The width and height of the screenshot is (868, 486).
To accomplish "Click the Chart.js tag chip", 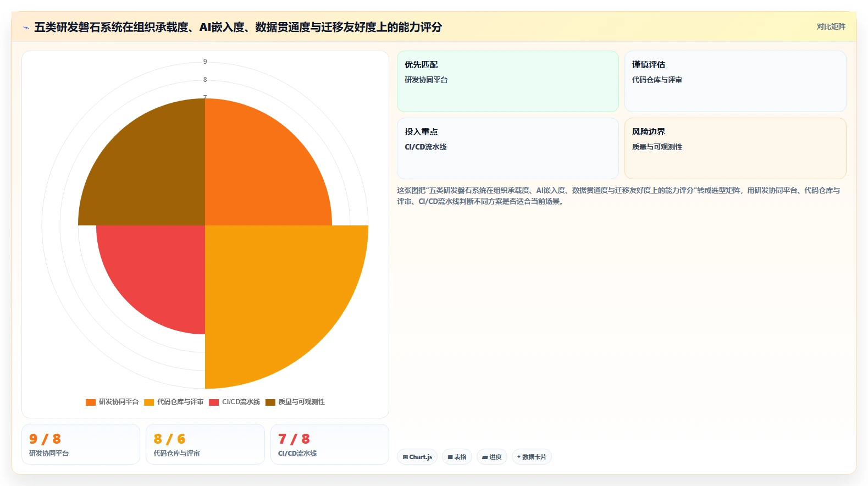I will coord(417,457).
